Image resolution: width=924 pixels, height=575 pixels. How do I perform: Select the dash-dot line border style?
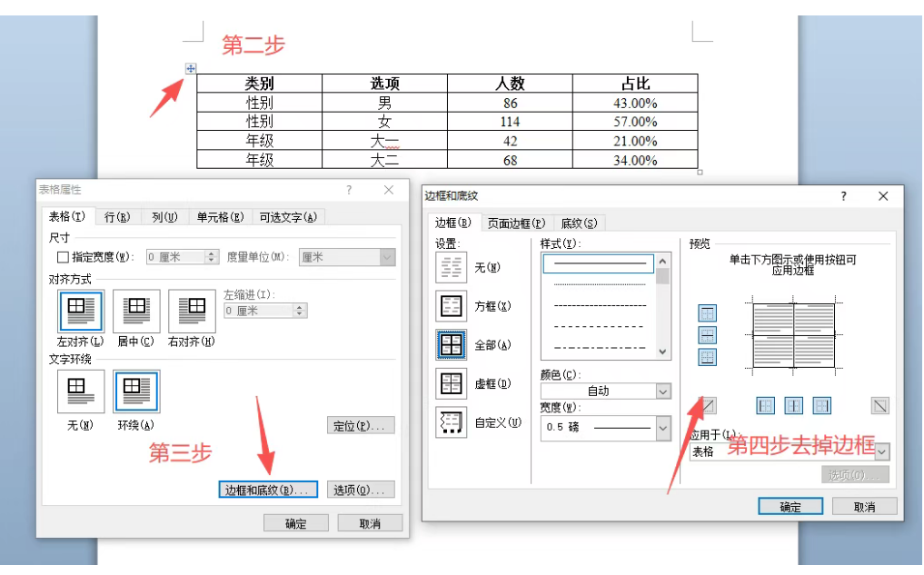[x=600, y=348]
